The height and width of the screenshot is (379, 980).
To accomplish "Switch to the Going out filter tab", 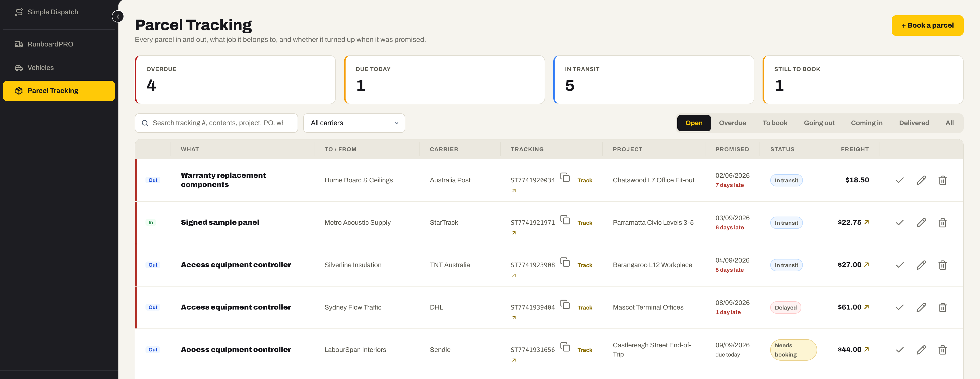I will pyautogui.click(x=819, y=123).
